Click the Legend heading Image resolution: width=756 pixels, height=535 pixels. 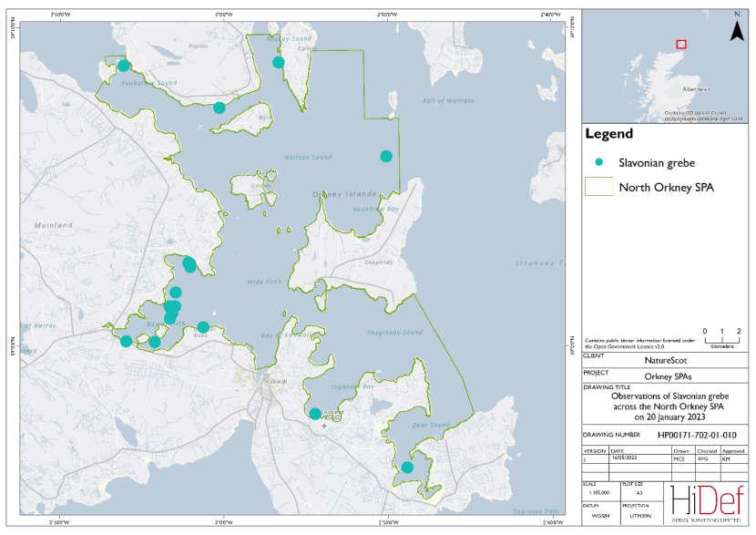click(x=609, y=134)
